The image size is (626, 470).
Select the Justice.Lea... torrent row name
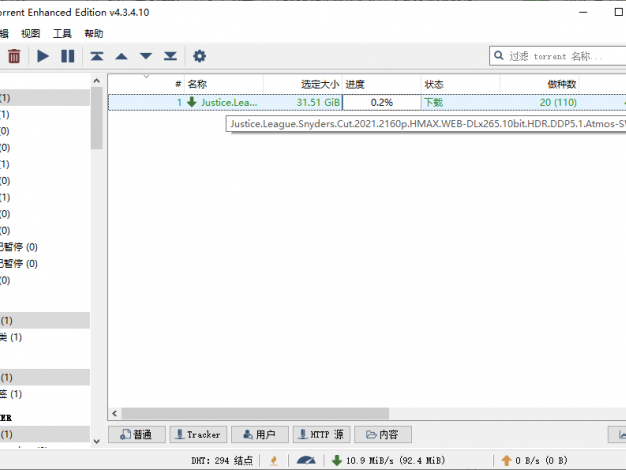point(229,103)
